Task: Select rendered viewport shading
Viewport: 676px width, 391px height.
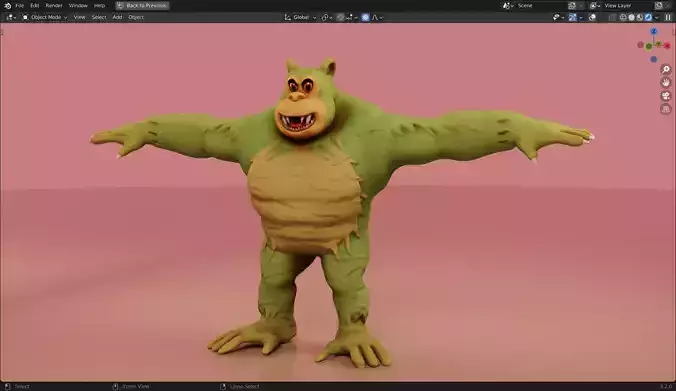Action: 648,17
